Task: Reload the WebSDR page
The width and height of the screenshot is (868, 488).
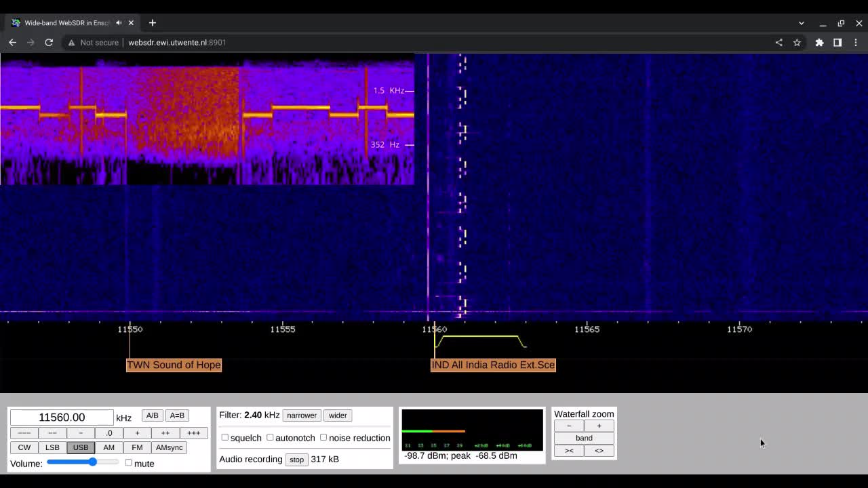Action: [x=49, y=42]
